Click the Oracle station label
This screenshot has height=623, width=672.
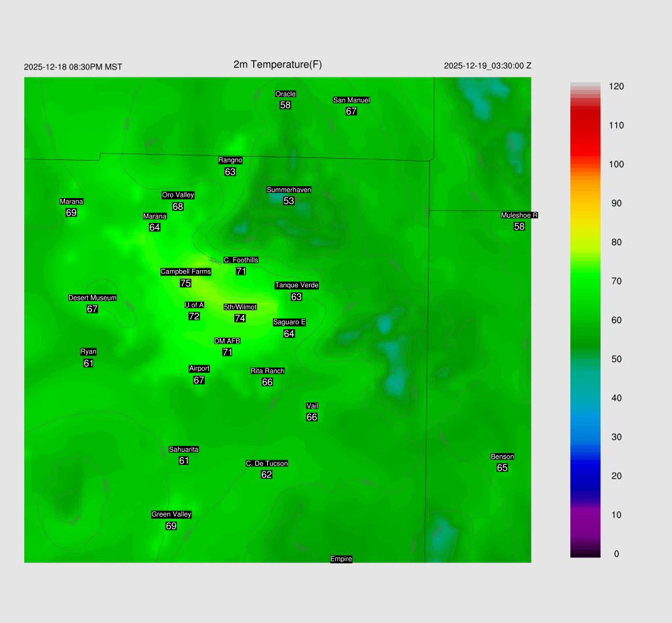pyautogui.click(x=285, y=94)
